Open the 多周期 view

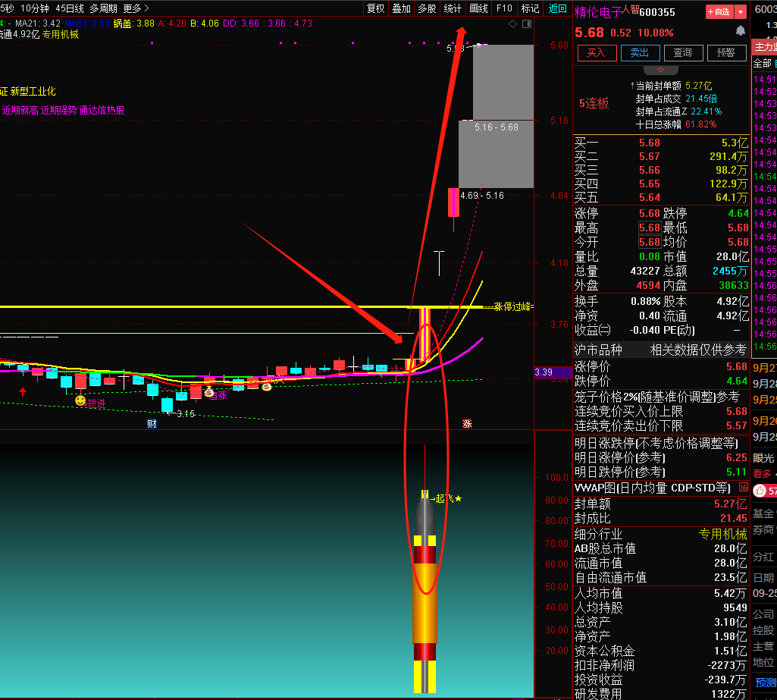103,8
